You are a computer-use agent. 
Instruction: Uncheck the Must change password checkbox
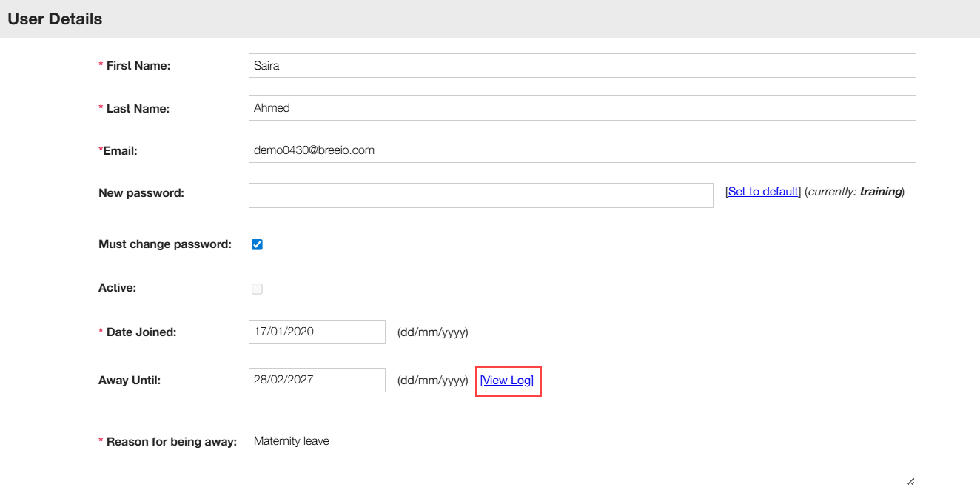[x=257, y=244]
